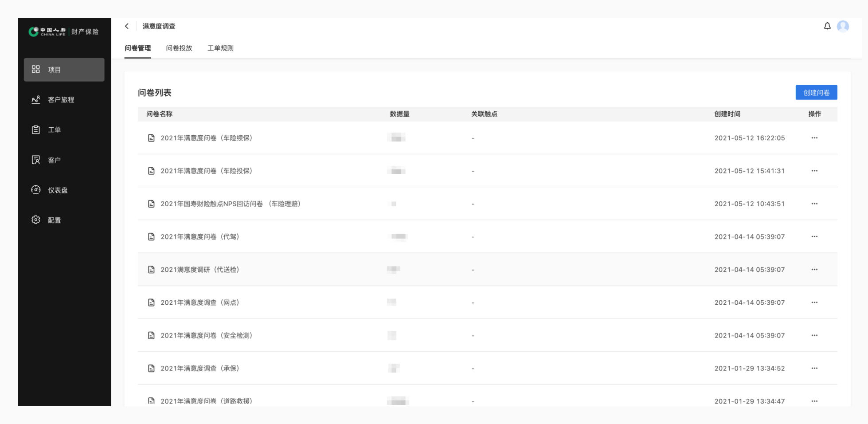Click document icon of 承保 row
The width and height of the screenshot is (868, 424).
click(151, 368)
